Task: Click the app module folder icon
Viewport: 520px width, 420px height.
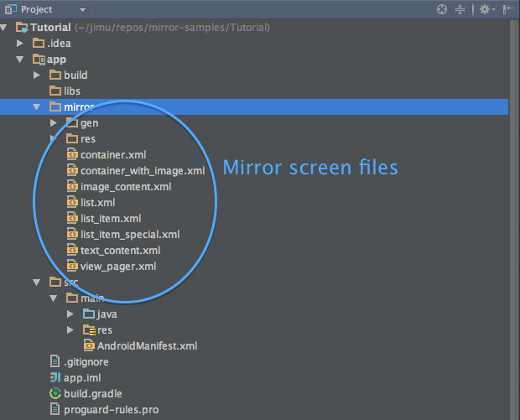Action: pyautogui.click(x=39, y=60)
